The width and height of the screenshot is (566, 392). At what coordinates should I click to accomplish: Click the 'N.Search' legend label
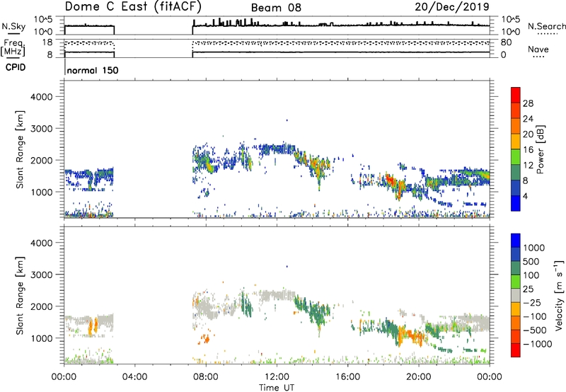(x=546, y=26)
